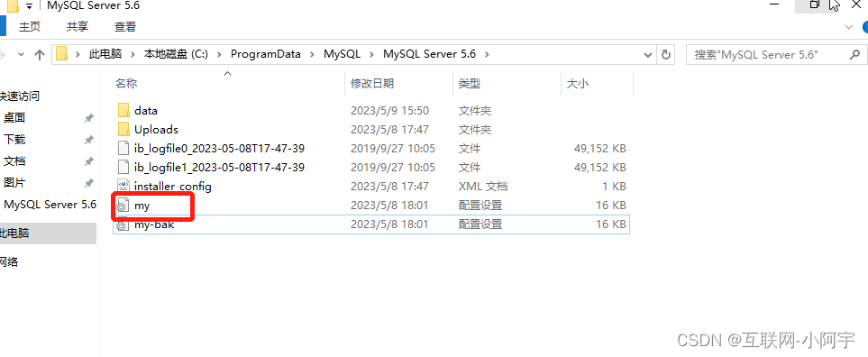Expand the chevron after MySQL in path

(x=371, y=54)
